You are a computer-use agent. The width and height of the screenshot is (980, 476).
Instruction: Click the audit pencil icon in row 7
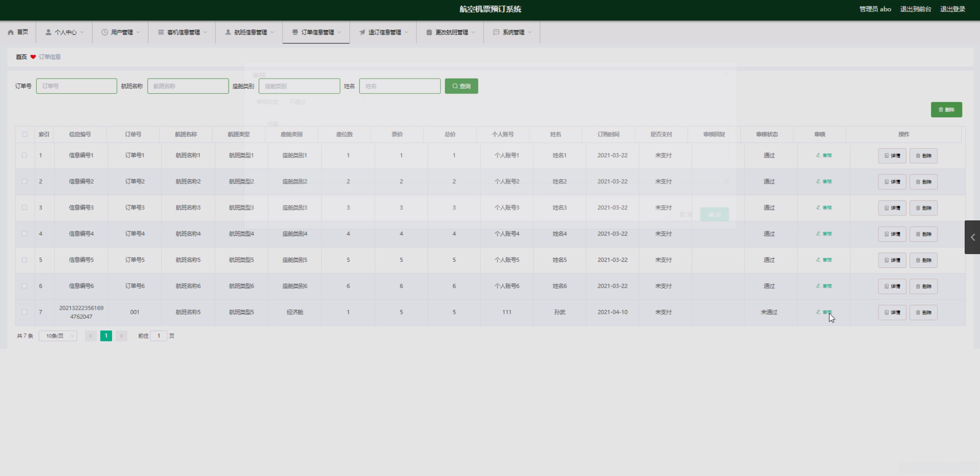[818, 312]
